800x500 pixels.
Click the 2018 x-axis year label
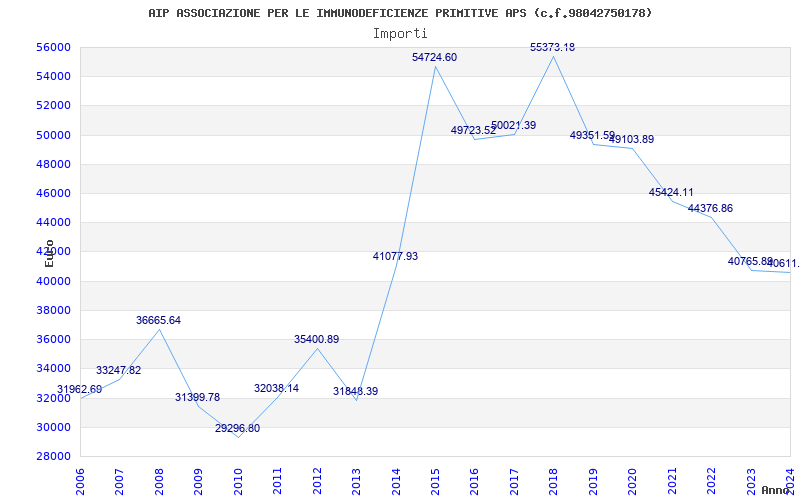coord(554,480)
